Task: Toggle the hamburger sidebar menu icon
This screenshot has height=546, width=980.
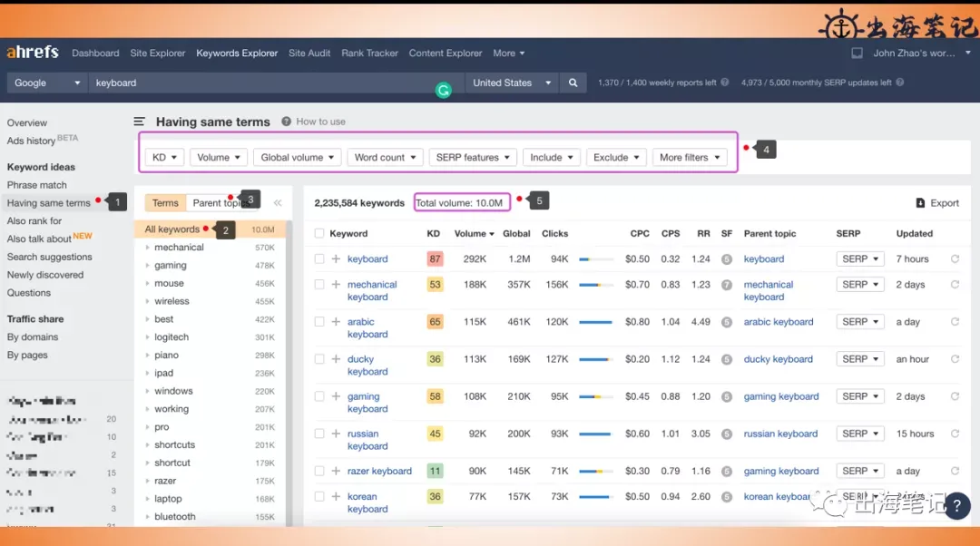Action: click(x=139, y=122)
